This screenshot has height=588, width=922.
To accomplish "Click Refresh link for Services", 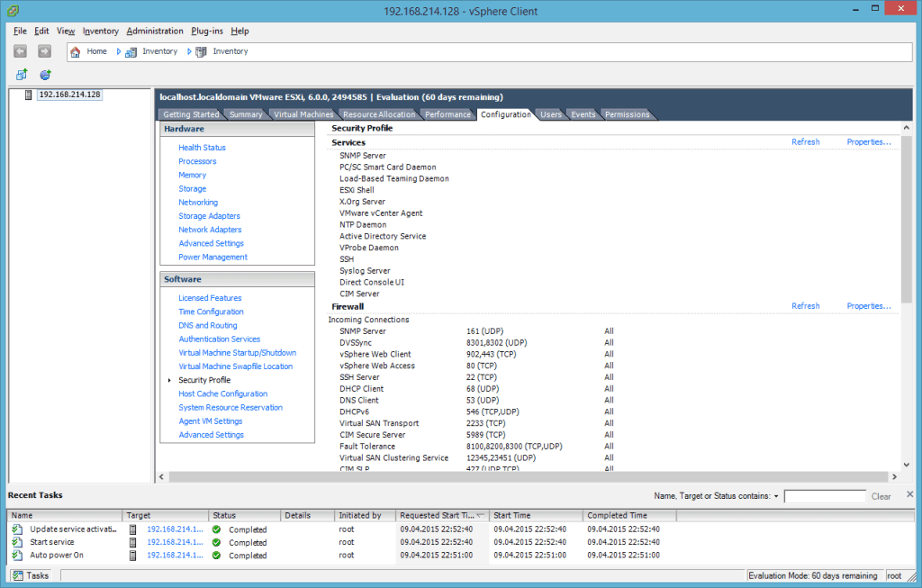I will tap(805, 141).
